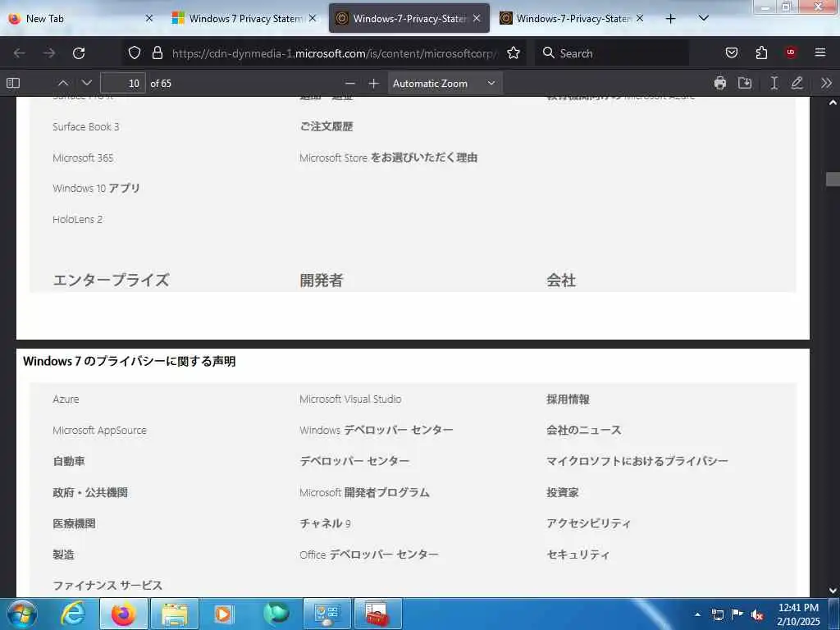The width and height of the screenshot is (840, 630).
Task: Close the active Windows-7-Privacy-Statement tab
Action: 477,18
